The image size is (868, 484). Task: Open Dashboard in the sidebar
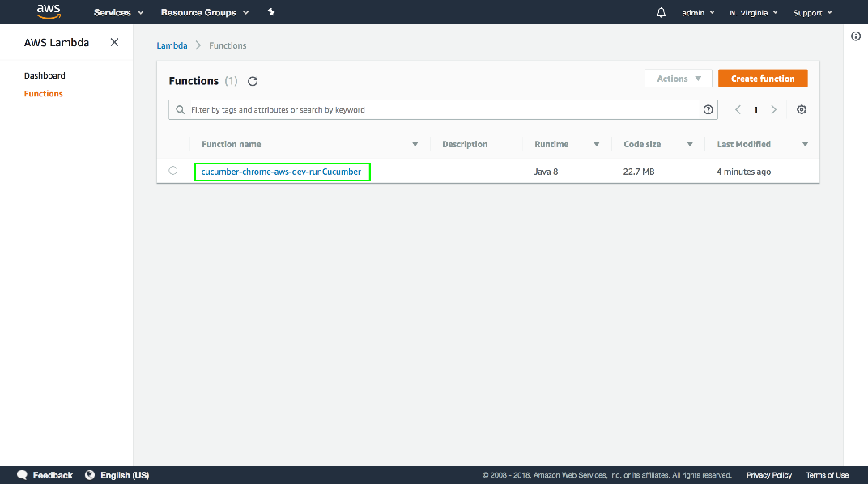coord(45,76)
